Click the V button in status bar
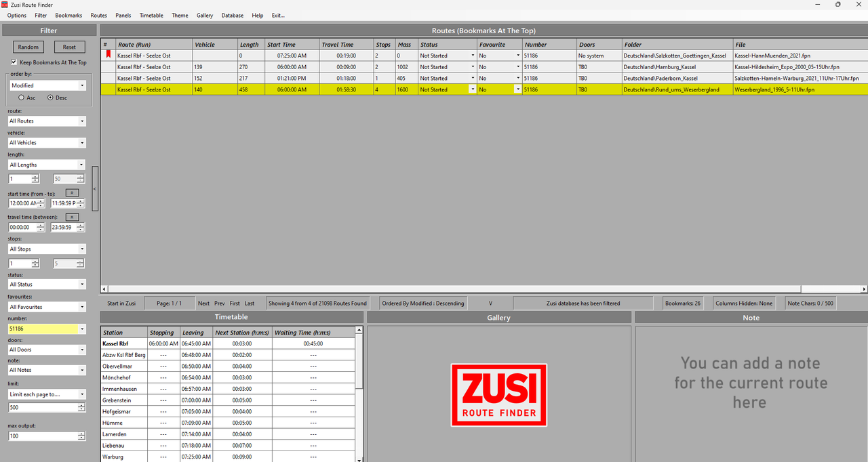868x462 pixels. coord(491,303)
